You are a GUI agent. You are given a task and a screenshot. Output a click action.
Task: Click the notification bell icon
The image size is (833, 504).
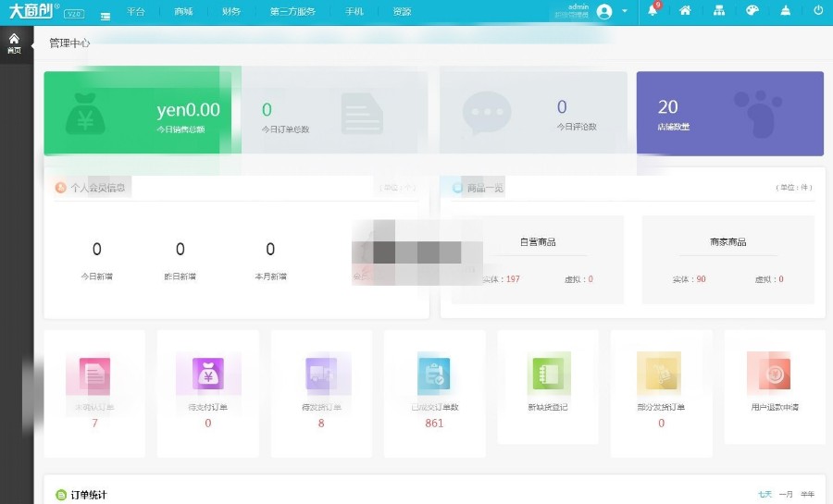click(x=653, y=10)
